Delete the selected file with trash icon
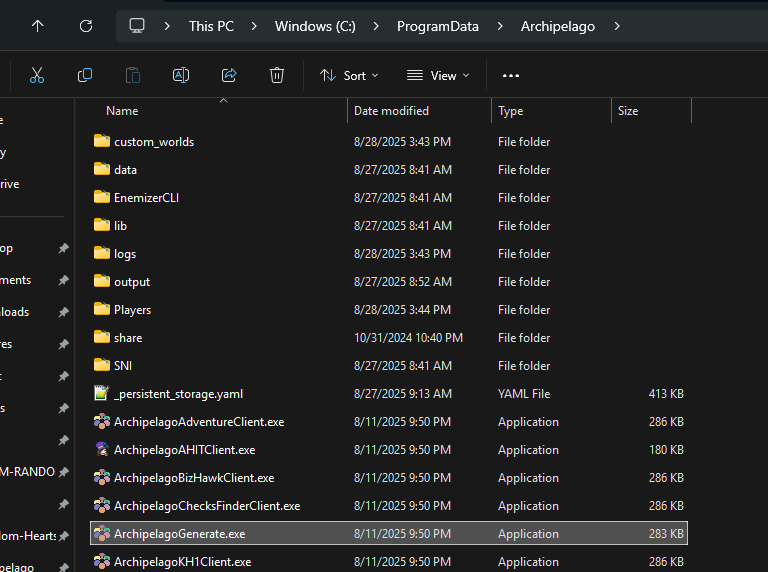 277,75
